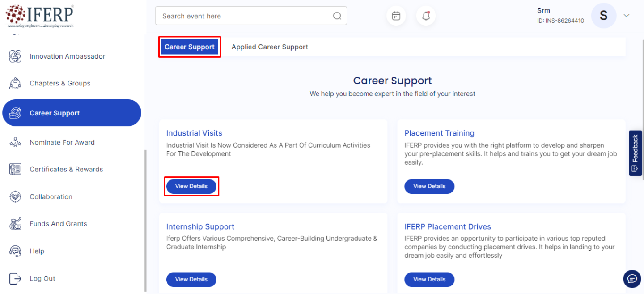Expand the user profile dropdown arrow

[627, 16]
